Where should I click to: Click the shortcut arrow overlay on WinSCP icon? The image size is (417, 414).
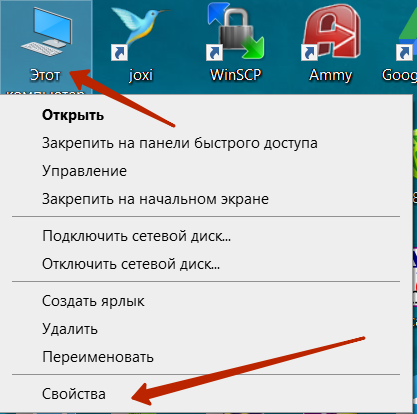tap(214, 53)
